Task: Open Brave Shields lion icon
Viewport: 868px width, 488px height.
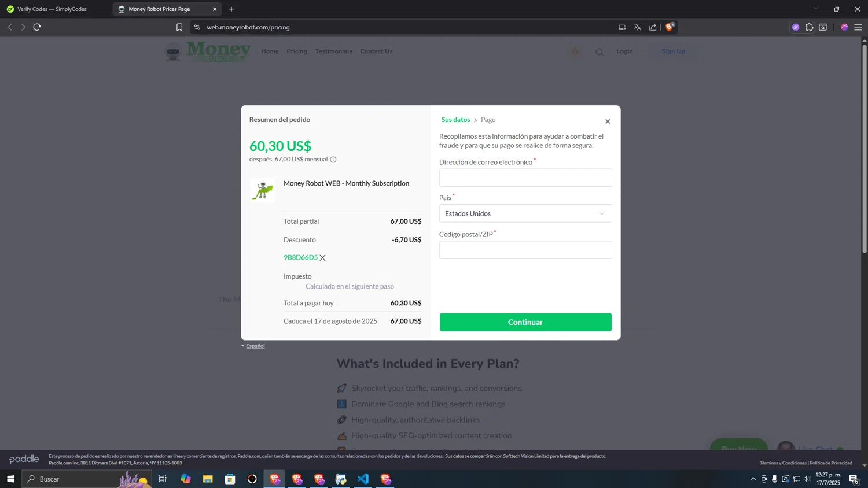Action: [x=670, y=27]
